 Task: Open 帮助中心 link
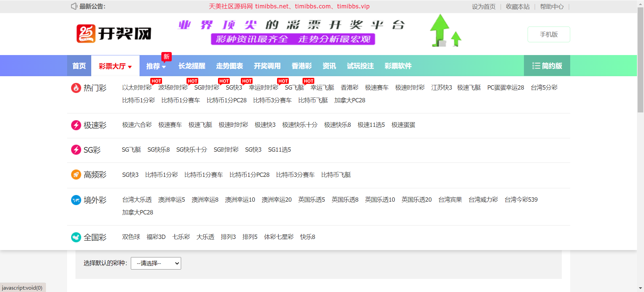552,7
